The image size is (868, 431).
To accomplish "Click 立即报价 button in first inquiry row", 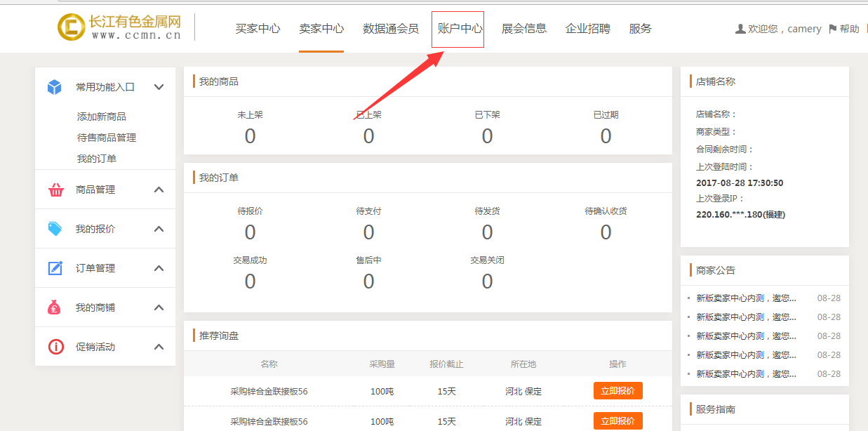I will 617,391.
